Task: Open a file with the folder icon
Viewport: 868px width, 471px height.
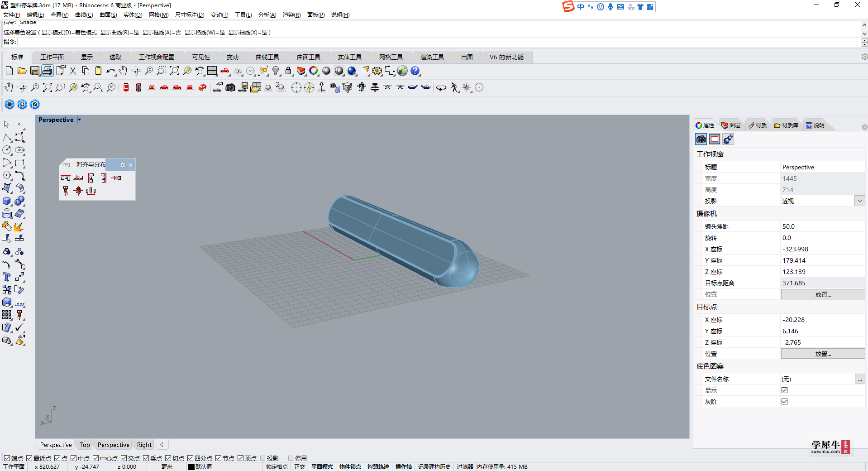Action: pyautogui.click(x=22, y=71)
